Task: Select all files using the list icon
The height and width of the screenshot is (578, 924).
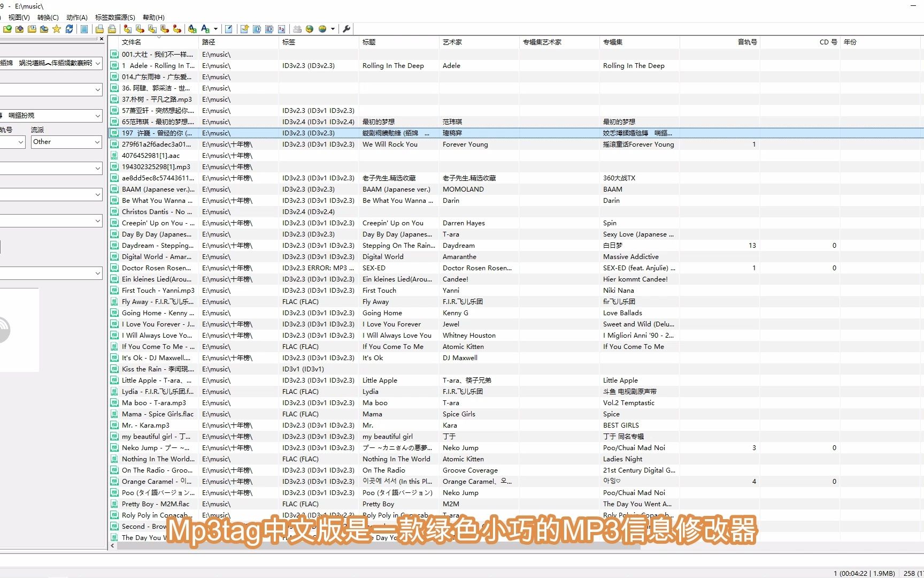Action: tap(84, 29)
